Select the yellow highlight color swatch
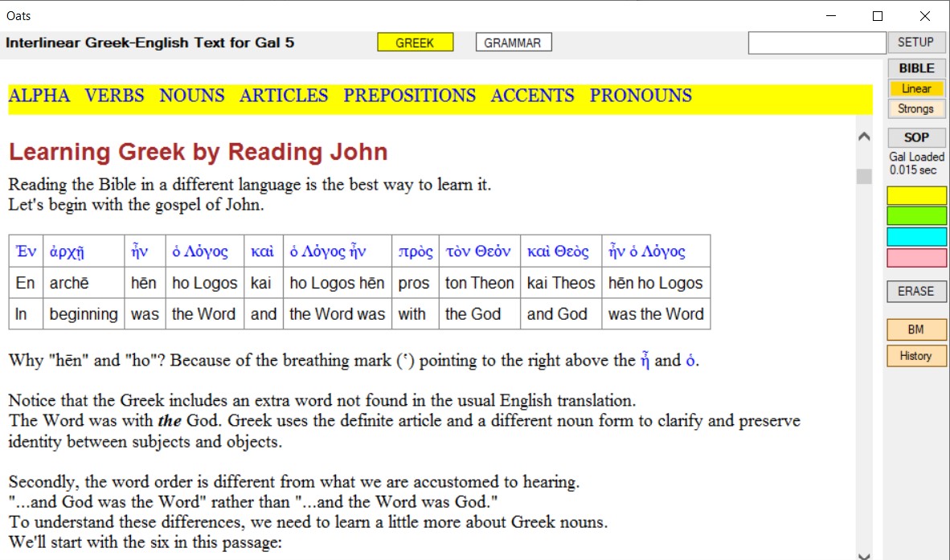950x560 pixels. (916, 195)
